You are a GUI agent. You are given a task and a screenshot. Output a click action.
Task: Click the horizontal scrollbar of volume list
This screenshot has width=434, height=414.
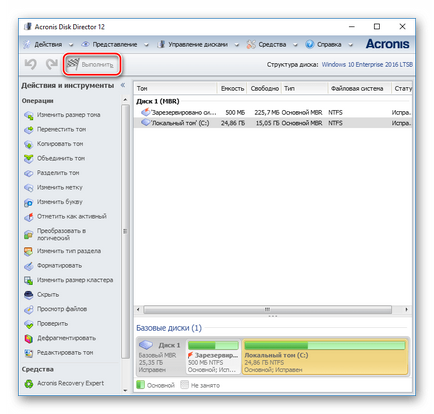[267, 309]
